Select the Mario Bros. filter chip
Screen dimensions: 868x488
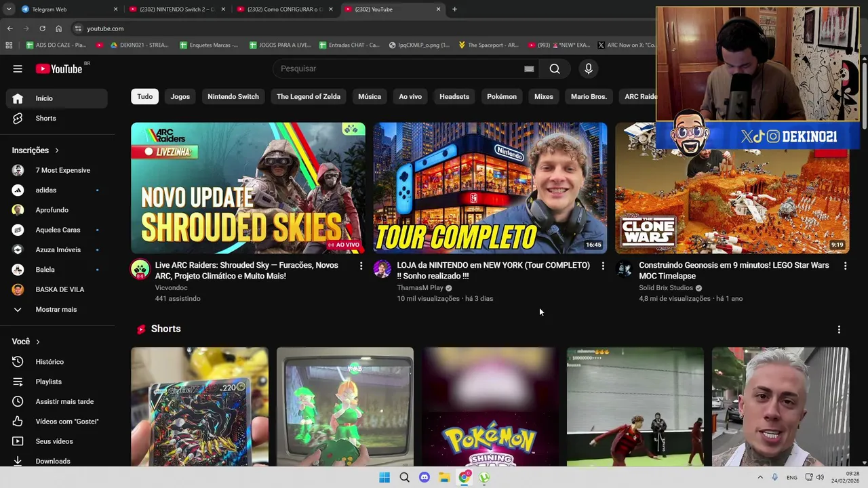(589, 96)
